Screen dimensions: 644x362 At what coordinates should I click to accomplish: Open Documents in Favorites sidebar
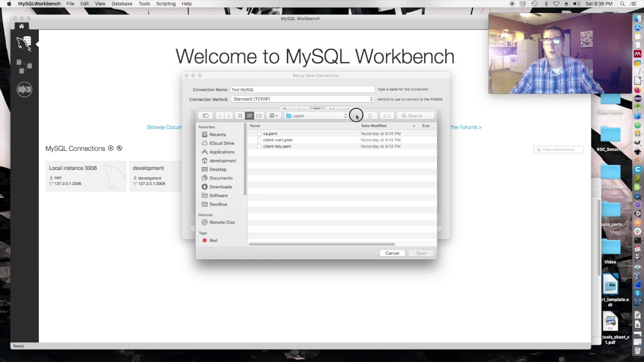[220, 178]
